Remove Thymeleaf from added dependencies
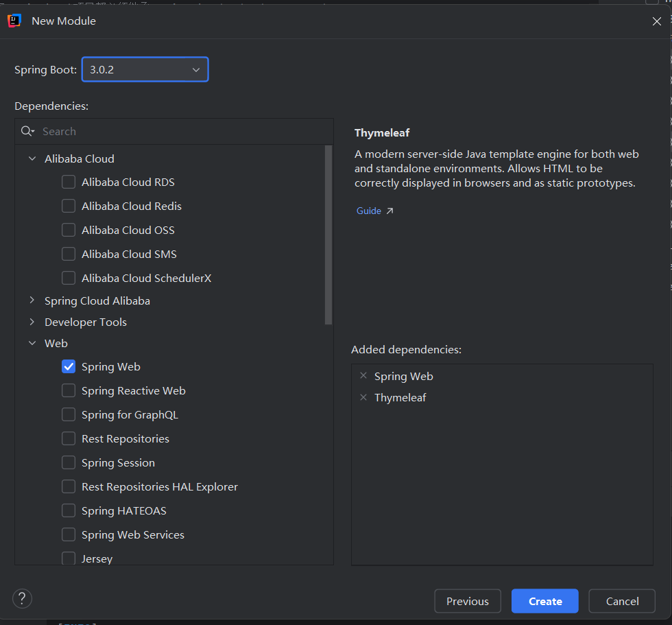The image size is (672, 625). click(x=363, y=397)
